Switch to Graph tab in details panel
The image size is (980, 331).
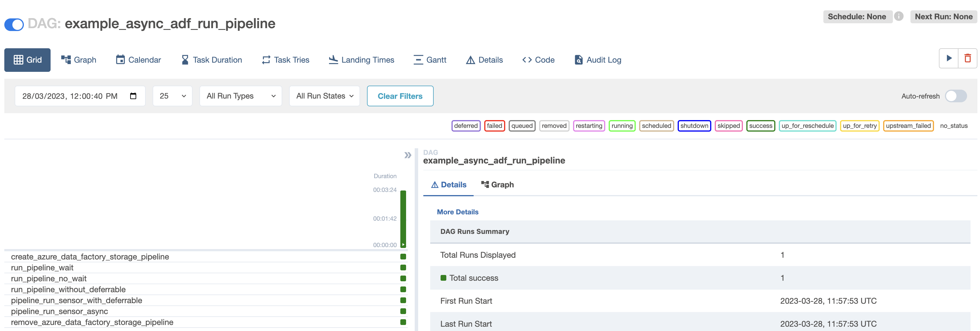pos(497,184)
